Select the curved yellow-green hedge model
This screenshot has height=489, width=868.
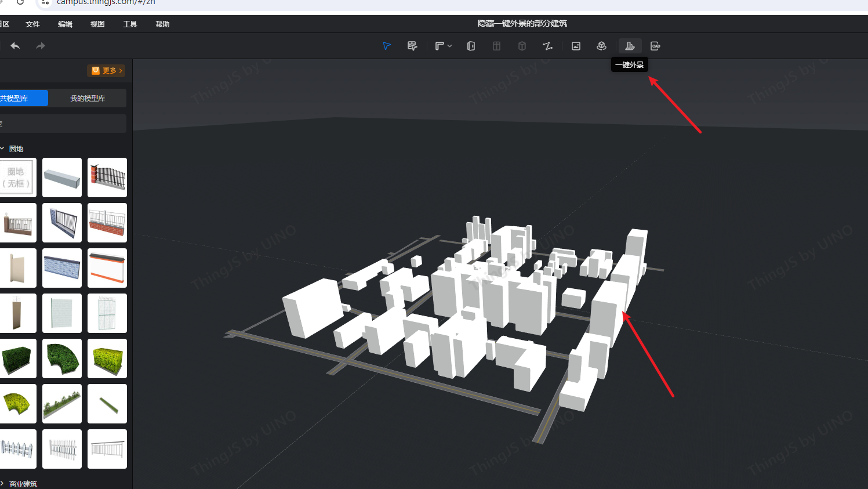[x=17, y=404]
